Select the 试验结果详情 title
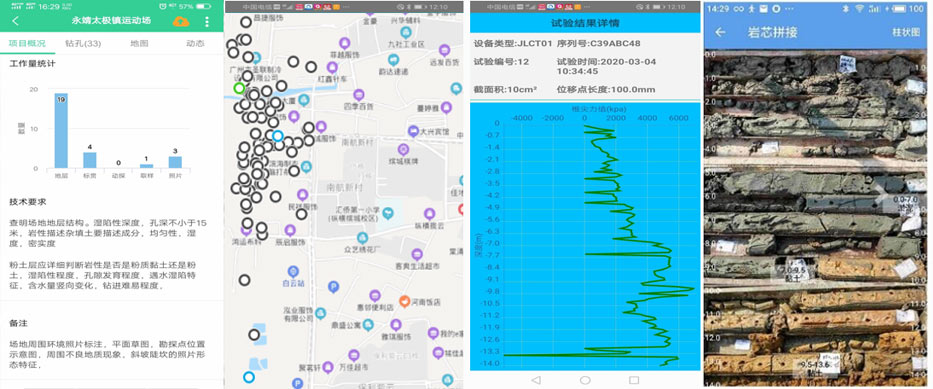This screenshot has width=933, height=389. point(585,23)
